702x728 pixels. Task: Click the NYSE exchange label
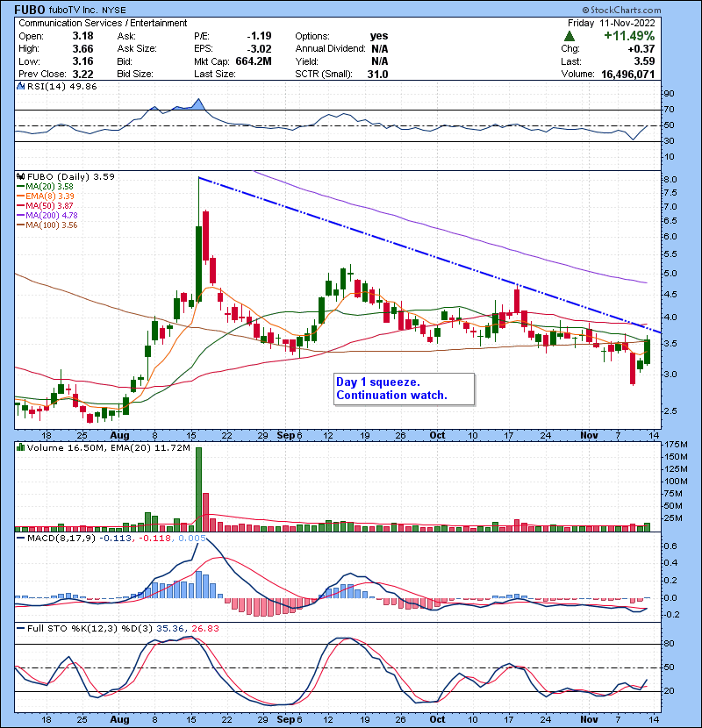point(113,11)
